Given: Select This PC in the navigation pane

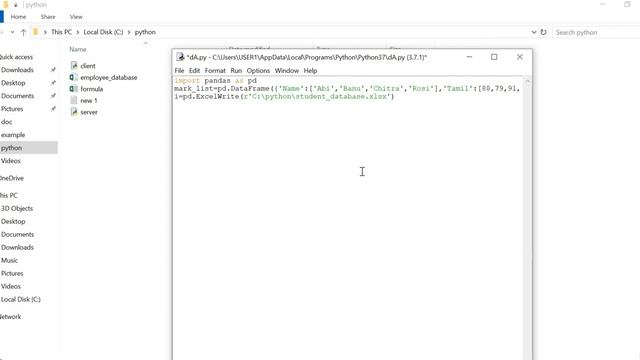Looking at the screenshot, I should point(9,195).
